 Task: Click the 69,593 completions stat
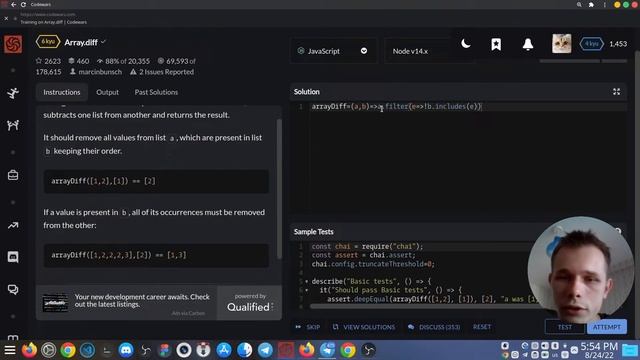click(176, 61)
